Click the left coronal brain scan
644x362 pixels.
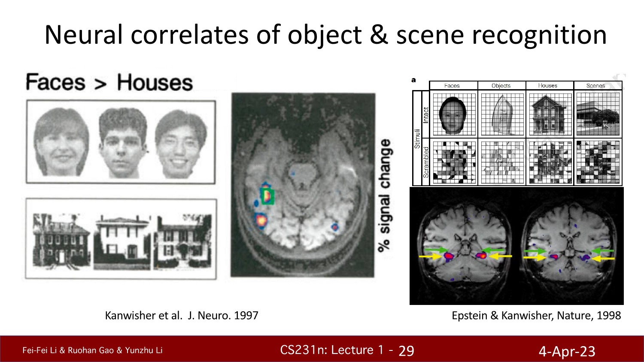click(466, 247)
